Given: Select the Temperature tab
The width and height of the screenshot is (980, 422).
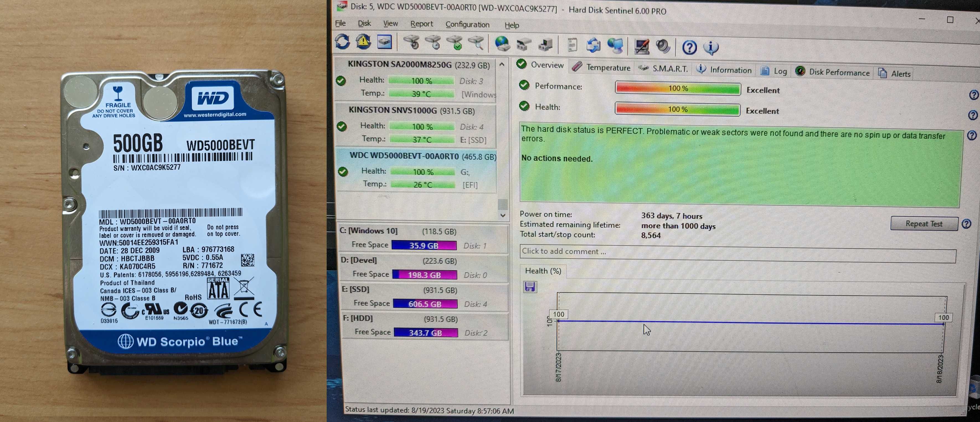Looking at the screenshot, I should (x=601, y=69).
